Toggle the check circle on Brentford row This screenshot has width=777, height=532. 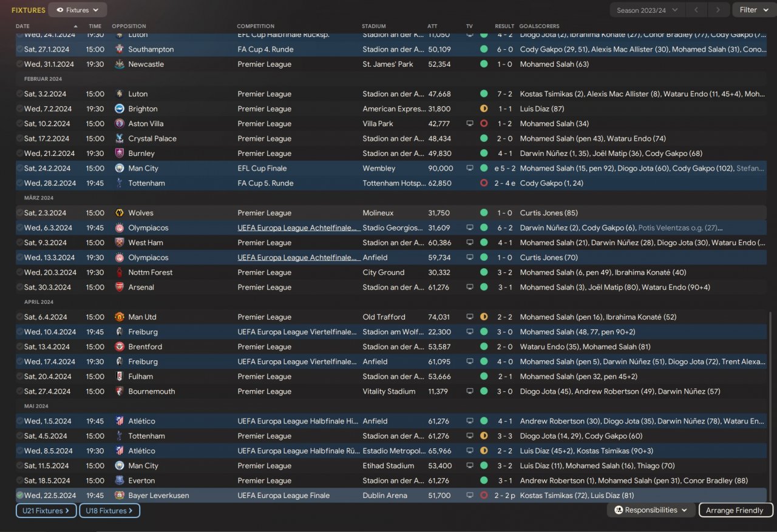(20, 347)
